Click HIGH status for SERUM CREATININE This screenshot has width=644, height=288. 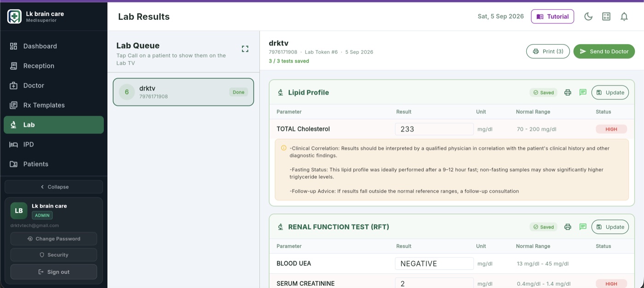(611, 284)
